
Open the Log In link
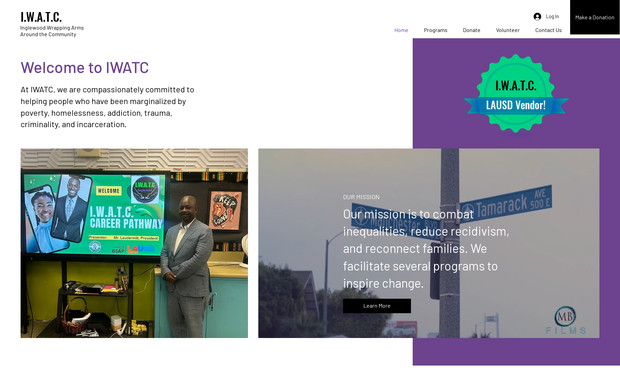pyautogui.click(x=552, y=17)
